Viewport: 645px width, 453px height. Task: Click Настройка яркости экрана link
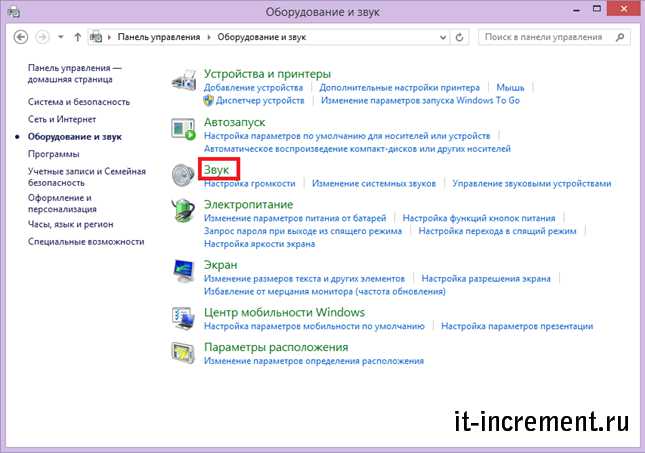pyautogui.click(x=260, y=244)
